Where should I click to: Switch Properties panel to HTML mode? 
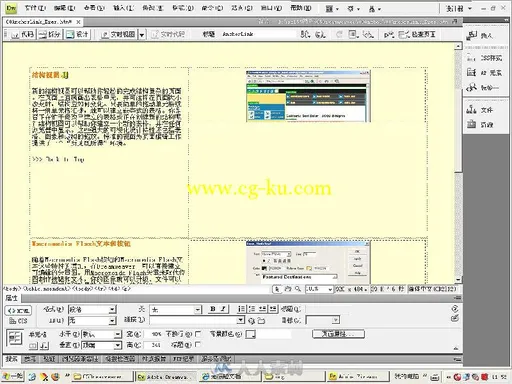pyautogui.click(x=18, y=311)
